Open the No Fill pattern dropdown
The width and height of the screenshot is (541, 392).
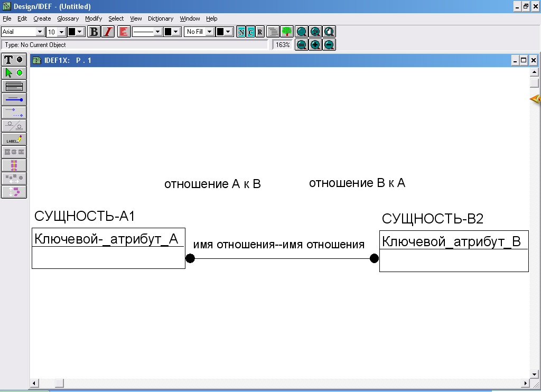(x=209, y=32)
